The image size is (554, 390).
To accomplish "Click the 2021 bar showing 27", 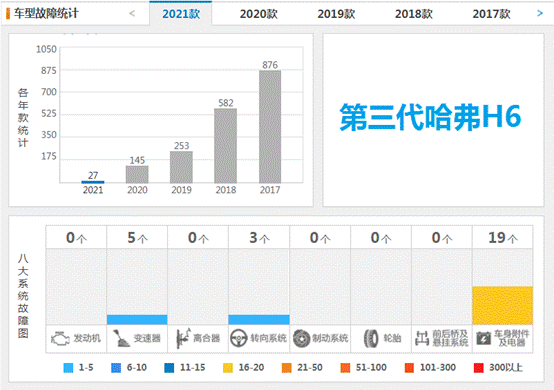I will 93,182.
